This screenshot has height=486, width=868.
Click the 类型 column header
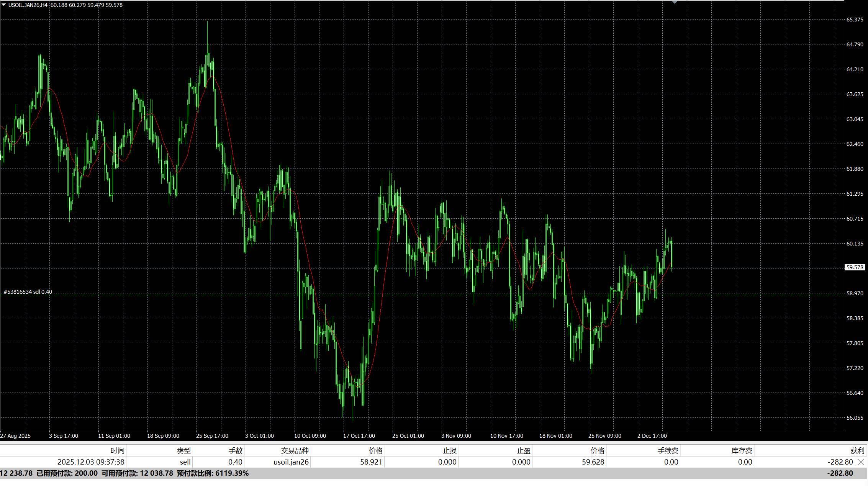pos(183,451)
